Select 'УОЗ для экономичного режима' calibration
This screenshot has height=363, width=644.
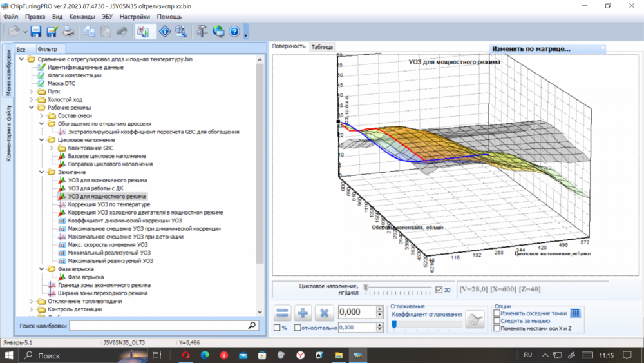pyautogui.click(x=108, y=181)
